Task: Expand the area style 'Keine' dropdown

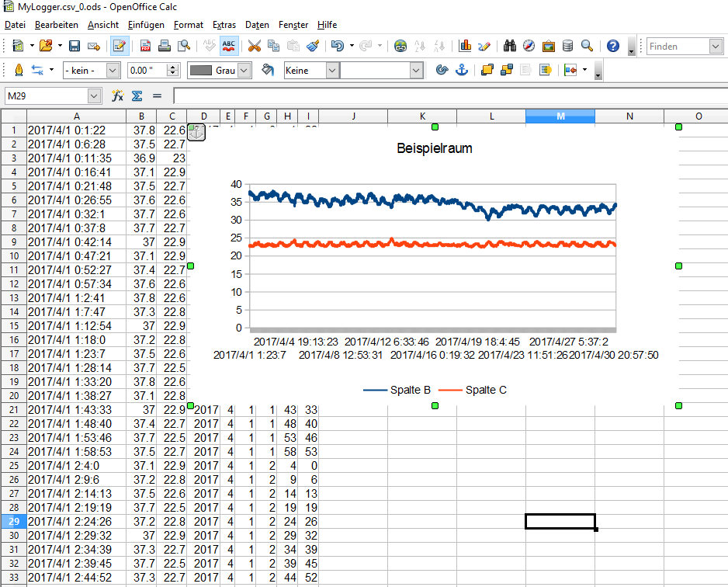Action: (332, 70)
